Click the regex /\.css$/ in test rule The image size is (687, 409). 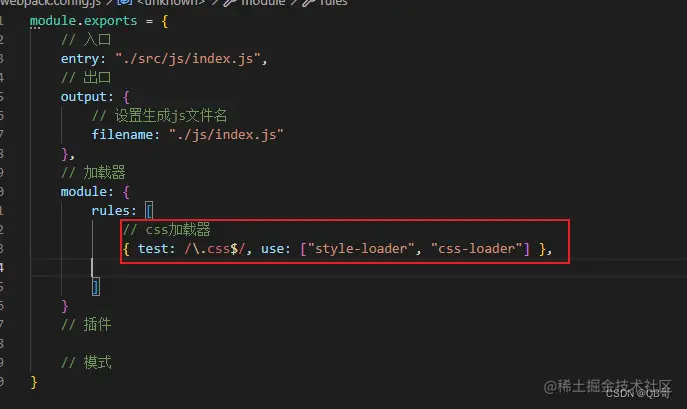(x=214, y=249)
